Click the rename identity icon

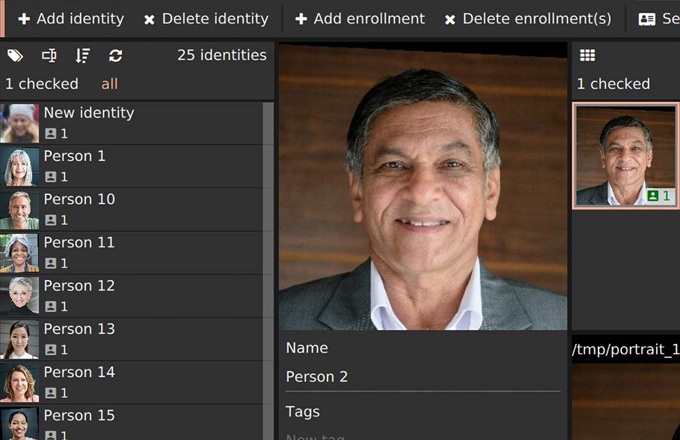coord(49,56)
